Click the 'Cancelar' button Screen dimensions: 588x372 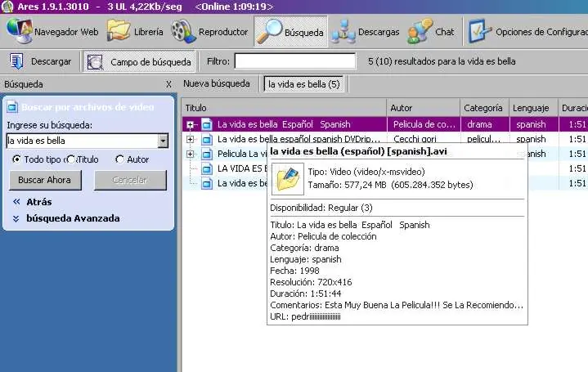130,180
